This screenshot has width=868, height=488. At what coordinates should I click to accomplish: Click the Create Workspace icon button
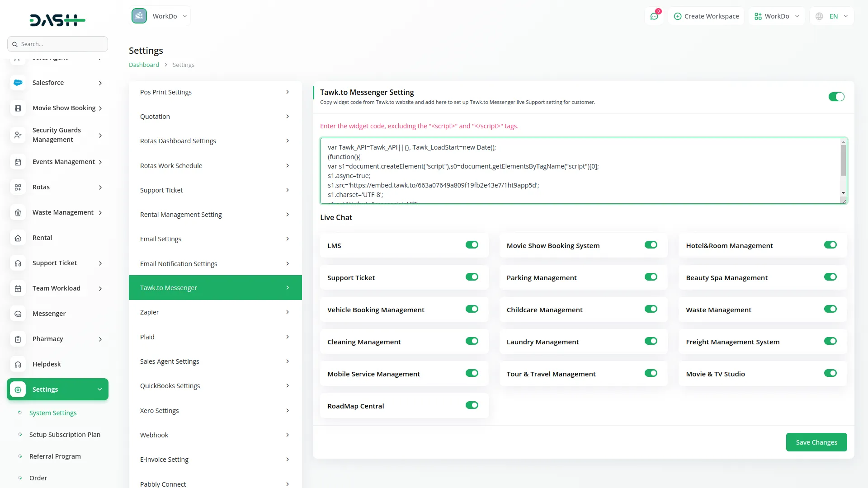[x=678, y=16]
